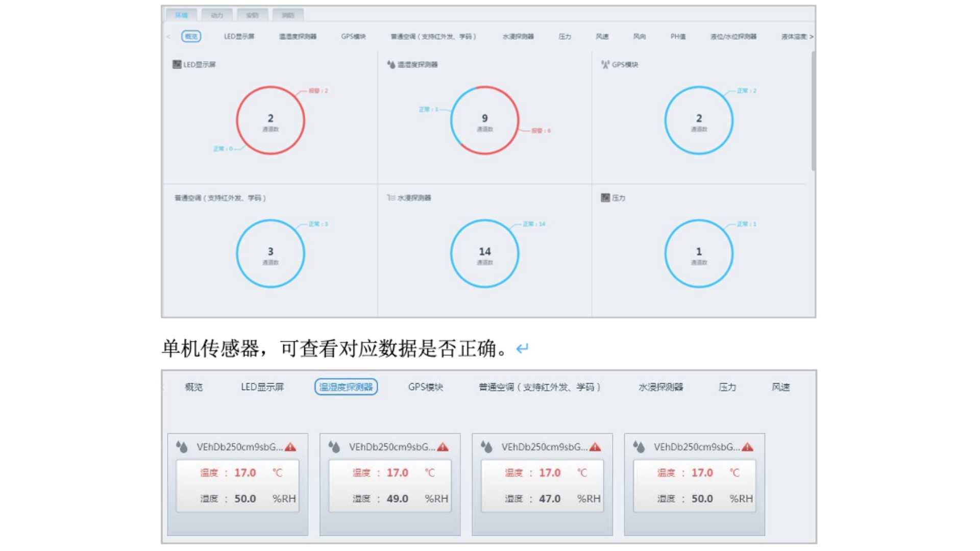Viewport: 980px width, 551px height.
Task: Open the 动力 top tab
Action: click(x=217, y=15)
